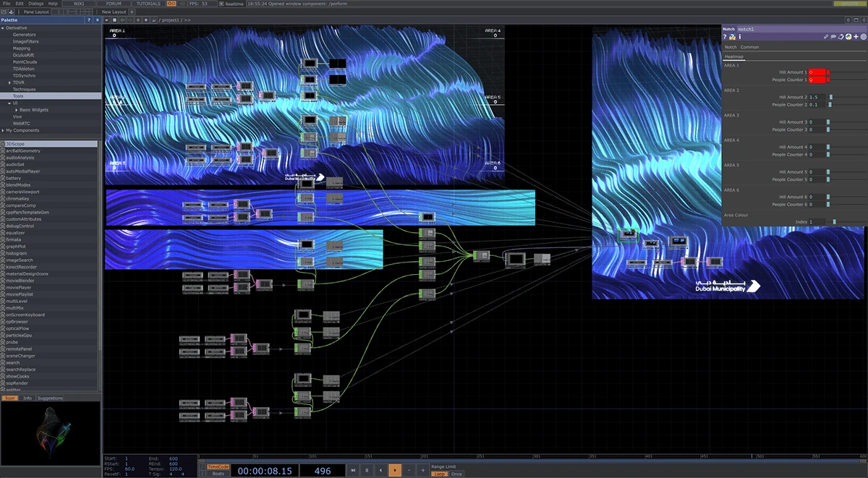Toggle the Realtime checkbox
Image resolution: width=868 pixels, height=478 pixels.
coord(222,4)
